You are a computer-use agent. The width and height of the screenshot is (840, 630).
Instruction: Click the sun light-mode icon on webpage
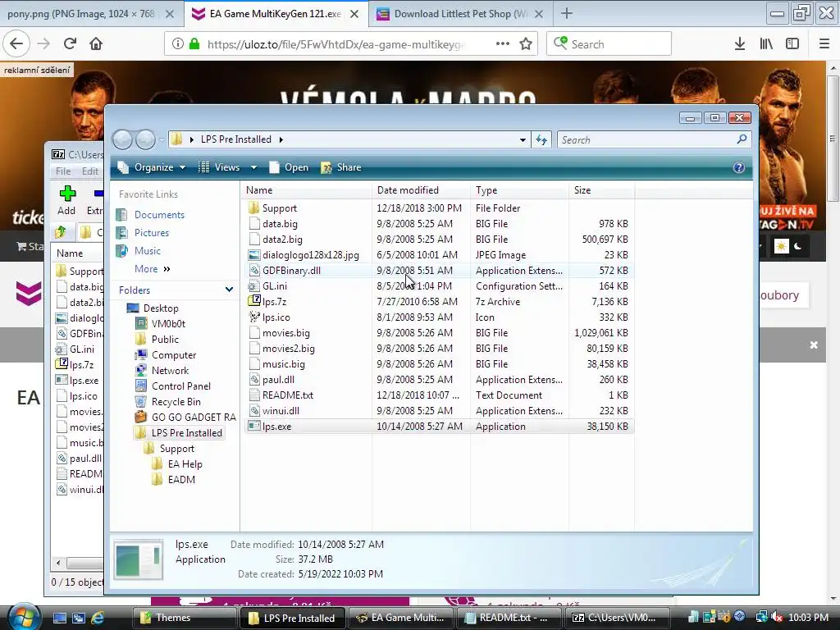pos(781,246)
